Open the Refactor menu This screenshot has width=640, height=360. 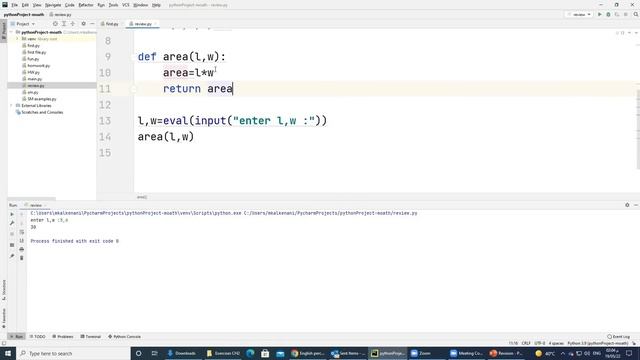pyautogui.click(x=86, y=5)
